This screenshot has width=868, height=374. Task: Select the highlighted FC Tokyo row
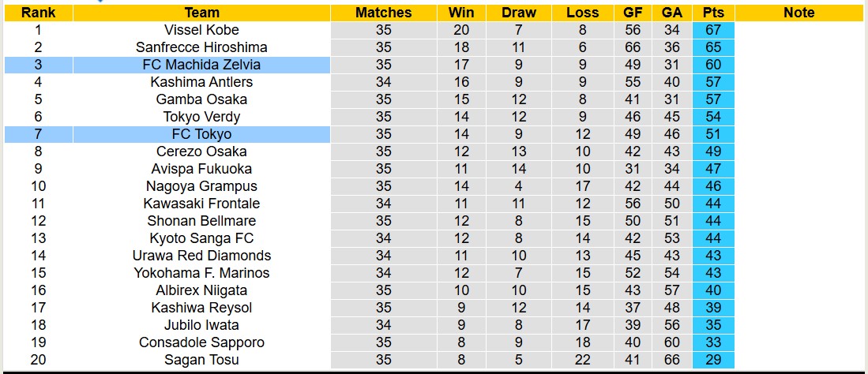point(201,134)
